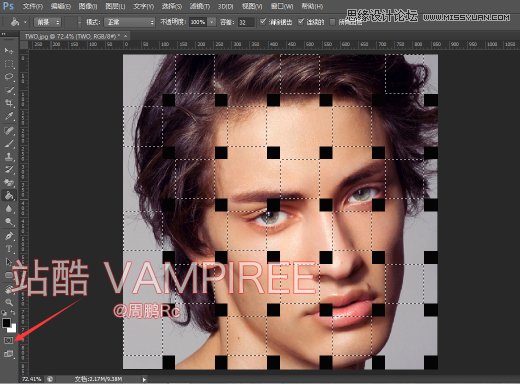Open the fill source 前景 dropdown

tap(48, 22)
